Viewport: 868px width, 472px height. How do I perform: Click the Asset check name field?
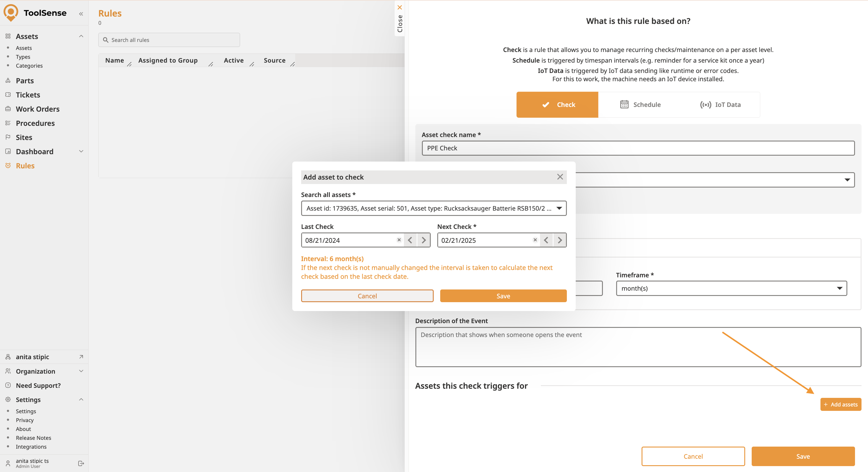click(637, 148)
